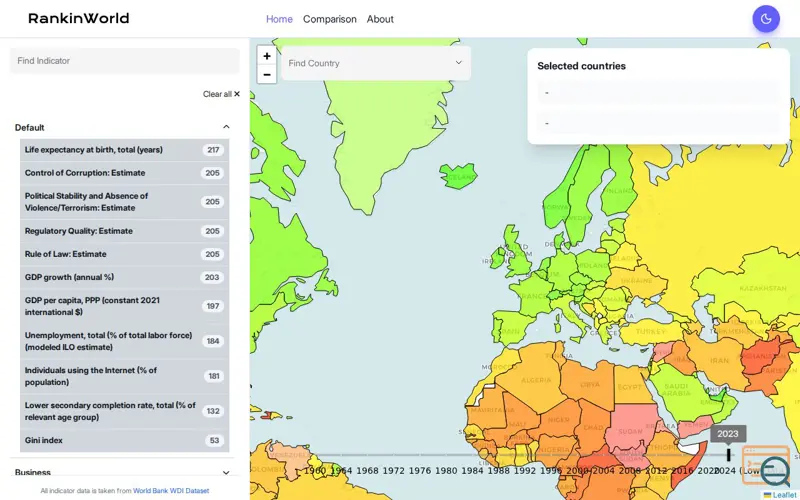Viewport: 800px width, 500px height.
Task: Click the second selected country slot
Action: pyautogui.click(x=658, y=123)
